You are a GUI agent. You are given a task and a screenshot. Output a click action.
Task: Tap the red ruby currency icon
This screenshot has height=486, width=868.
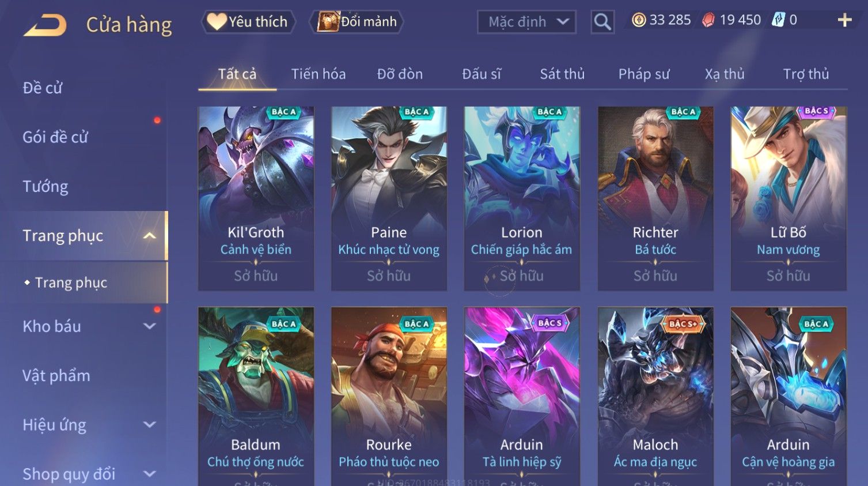(708, 20)
